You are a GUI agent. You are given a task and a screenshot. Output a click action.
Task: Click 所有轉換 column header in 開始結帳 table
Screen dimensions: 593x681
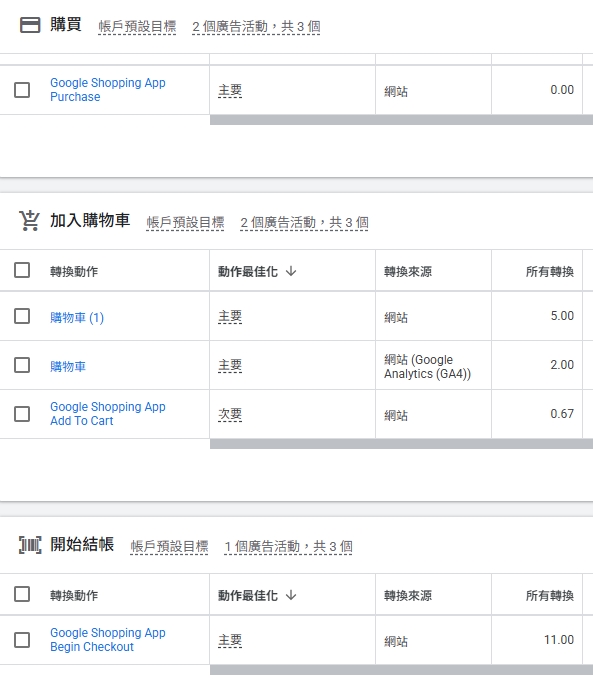tap(550, 595)
